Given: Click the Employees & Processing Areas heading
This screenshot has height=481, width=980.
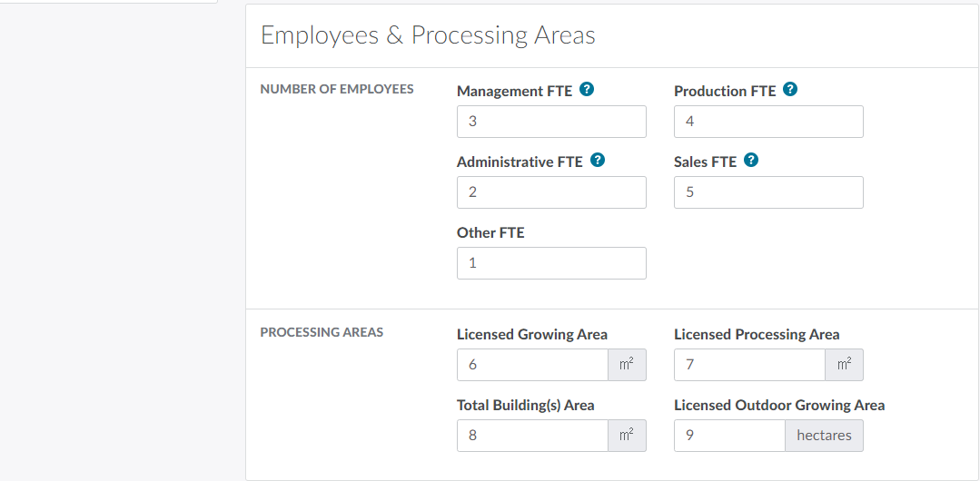Looking at the screenshot, I should click(428, 35).
